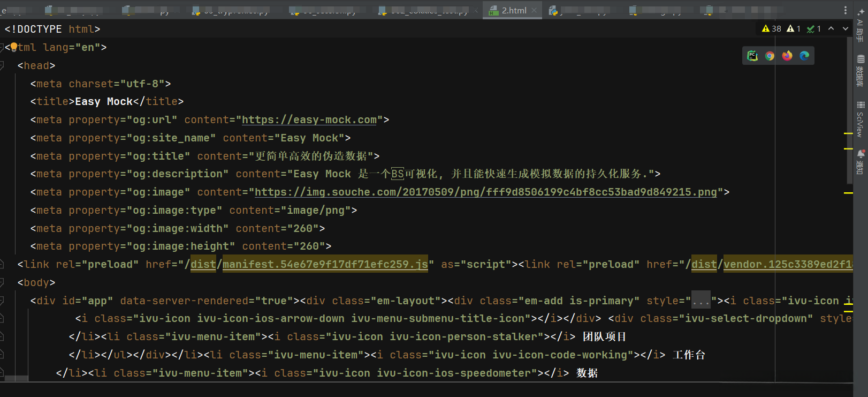Image resolution: width=868 pixels, height=397 pixels.
Task: Click the og:site_name property value
Action: tap(171, 138)
